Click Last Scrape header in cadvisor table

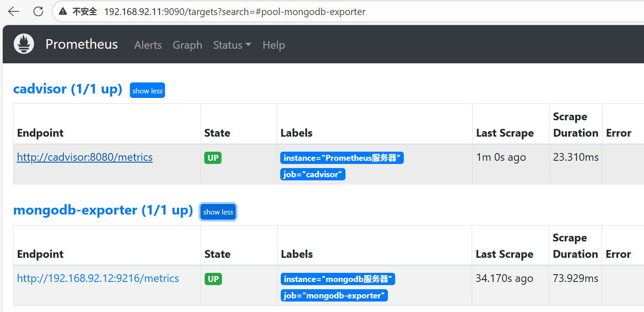[x=505, y=133]
